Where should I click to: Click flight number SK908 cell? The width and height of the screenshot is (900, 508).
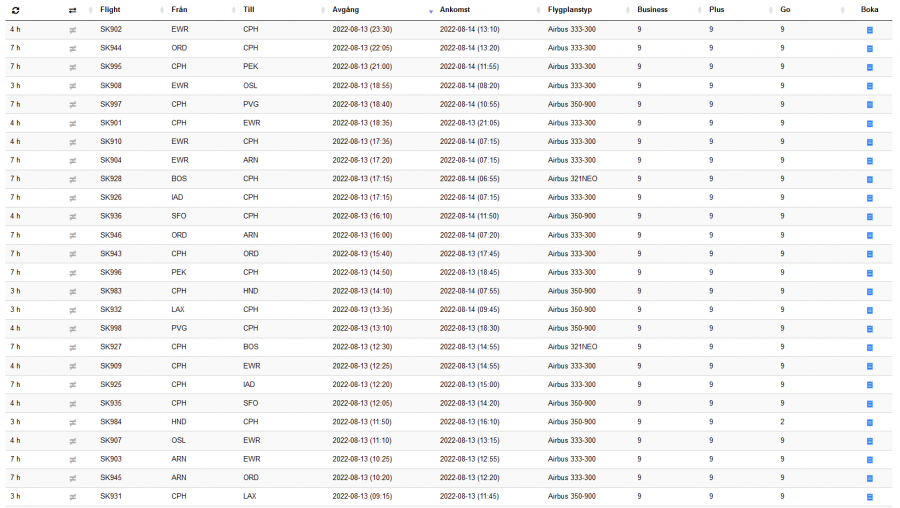point(111,86)
